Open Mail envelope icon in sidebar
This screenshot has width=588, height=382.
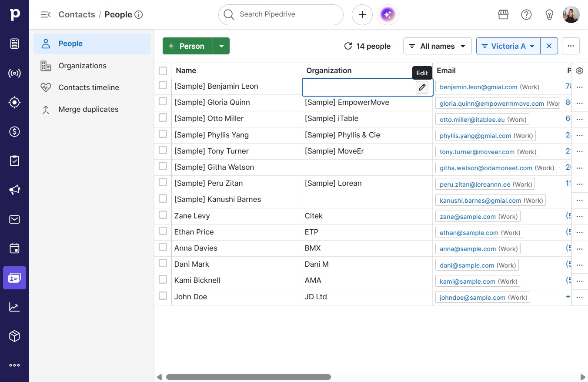tap(14, 219)
